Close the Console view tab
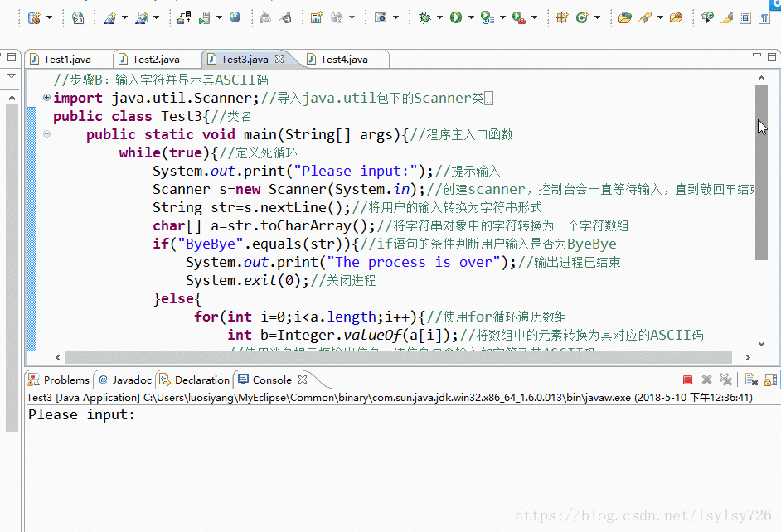 pyautogui.click(x=303, y=380)
